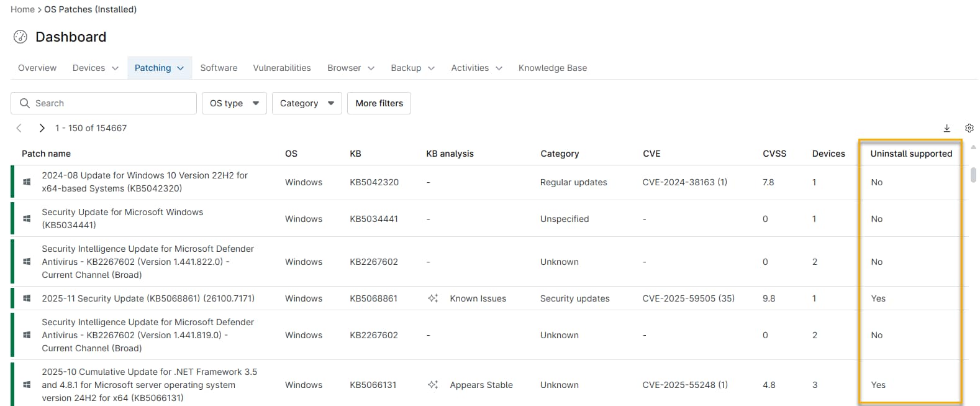
Task: Click the table vertical scrollbar thumb
Action: point(973,174)
